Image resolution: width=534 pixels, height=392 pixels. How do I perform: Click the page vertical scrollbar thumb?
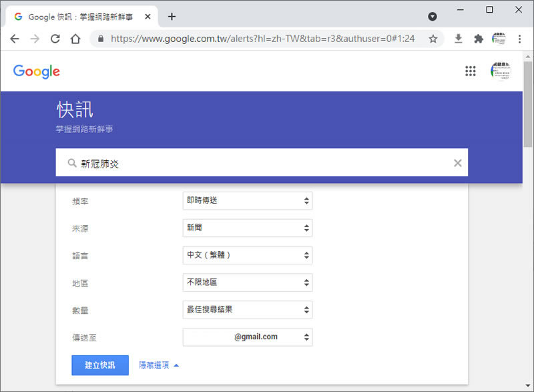click(528, 104)
